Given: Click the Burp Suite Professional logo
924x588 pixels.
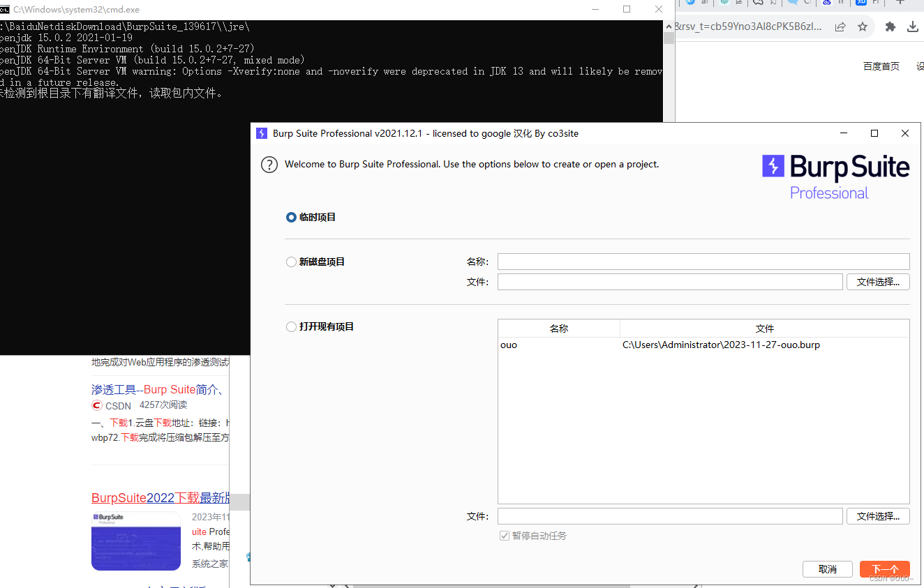Looking at the screenshot, I should pyautogui.click(x=836, y=177).
